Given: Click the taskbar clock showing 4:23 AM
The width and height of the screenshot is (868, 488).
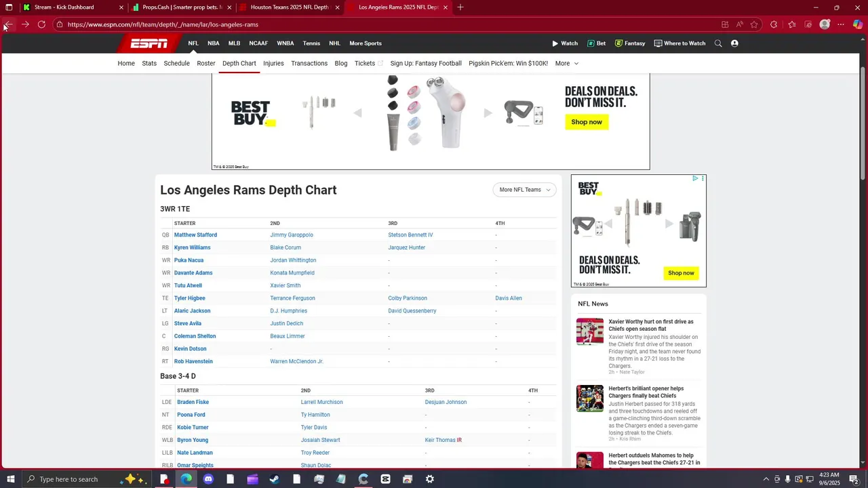Looking at the screenshot, I should 829,479.
